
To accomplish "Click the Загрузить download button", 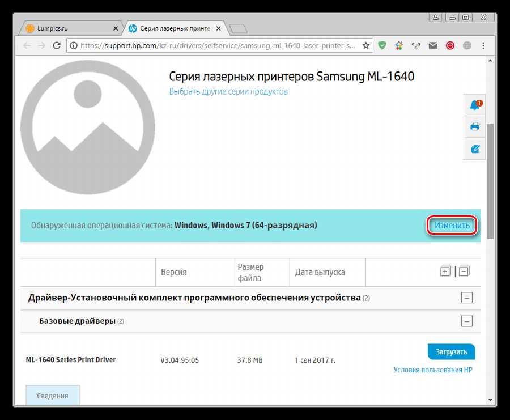I will pos(451,351).
